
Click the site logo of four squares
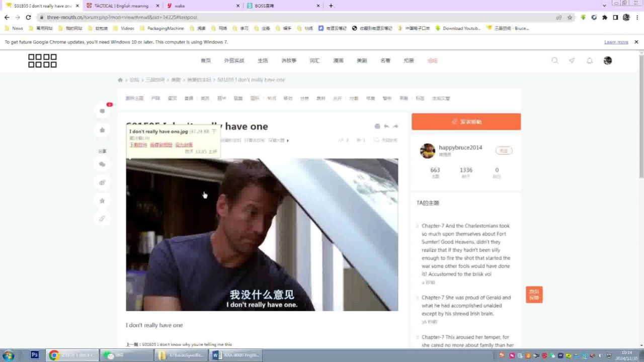tap(42, 61)
